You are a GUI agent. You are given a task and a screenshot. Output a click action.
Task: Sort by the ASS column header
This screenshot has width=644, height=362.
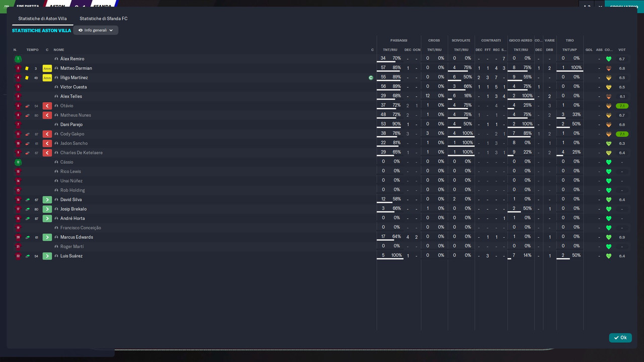(x=599, y=50)
